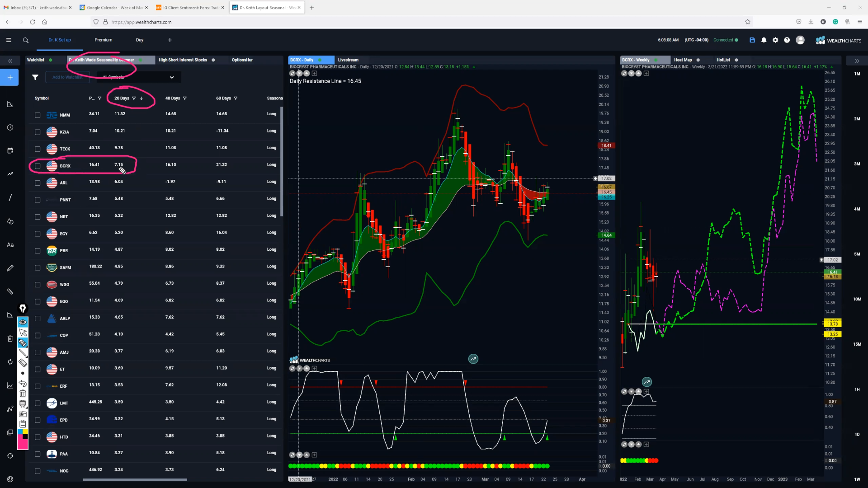Pick pink color swatch in annotation toolbar

[23, 444]
